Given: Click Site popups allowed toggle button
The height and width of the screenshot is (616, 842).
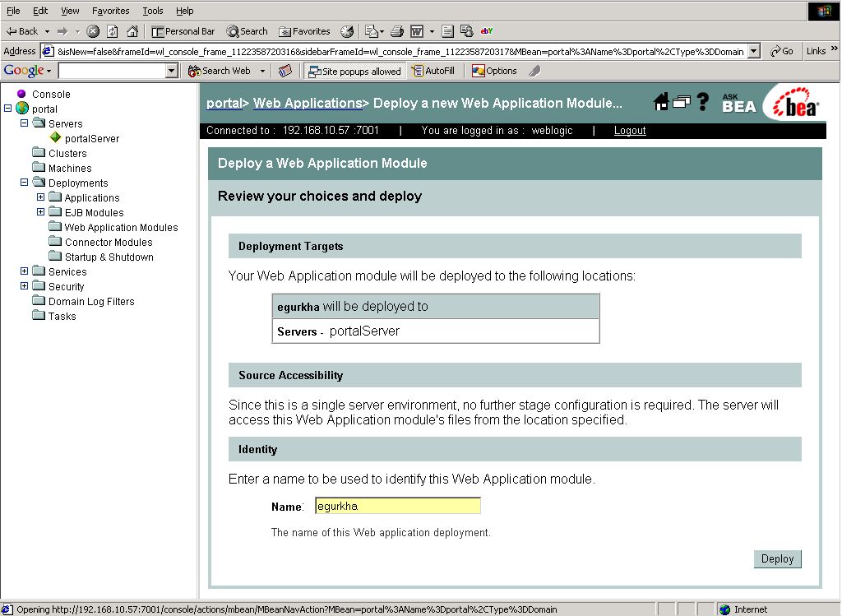Looking at the screenshot, I should pyautogui.click(x=354, y=71).
